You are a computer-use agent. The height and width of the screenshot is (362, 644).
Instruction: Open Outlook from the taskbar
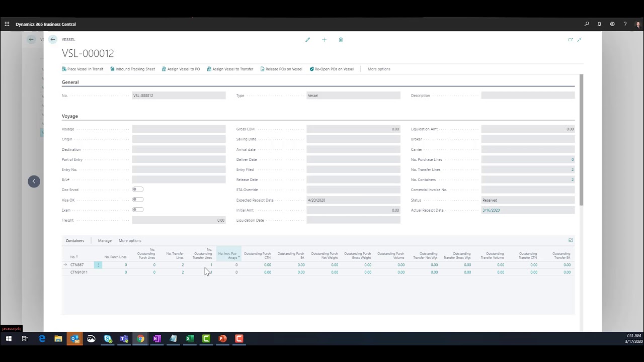click(74, 339)
